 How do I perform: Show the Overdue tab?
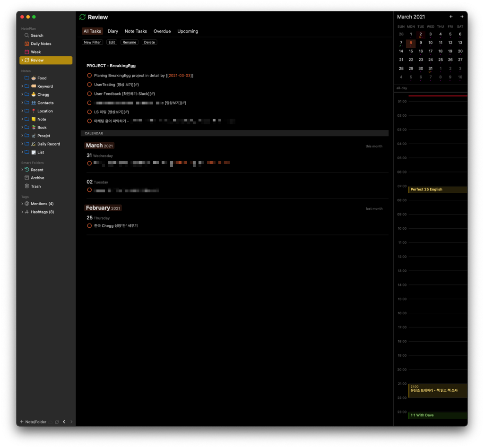[x=162, y=31]
